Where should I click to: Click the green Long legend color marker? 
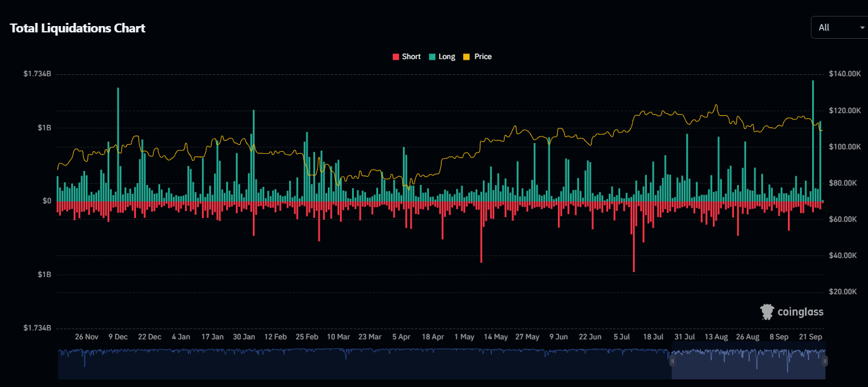(432, 57)
